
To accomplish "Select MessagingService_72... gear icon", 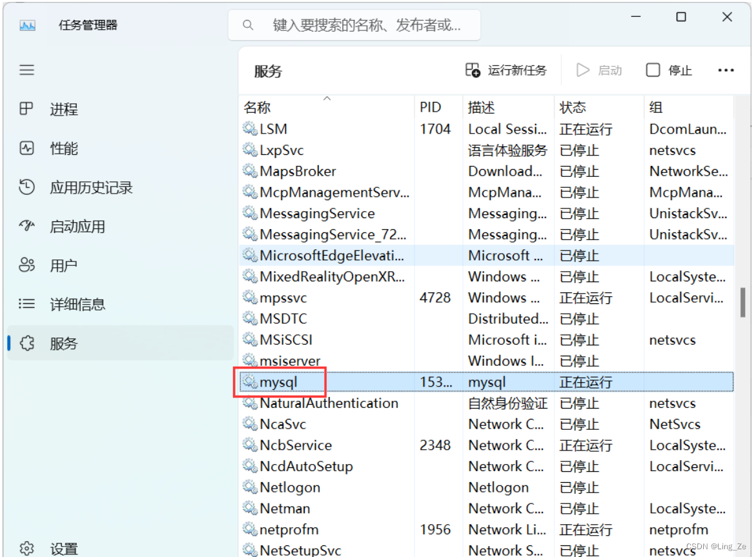I will pos(250,234).
